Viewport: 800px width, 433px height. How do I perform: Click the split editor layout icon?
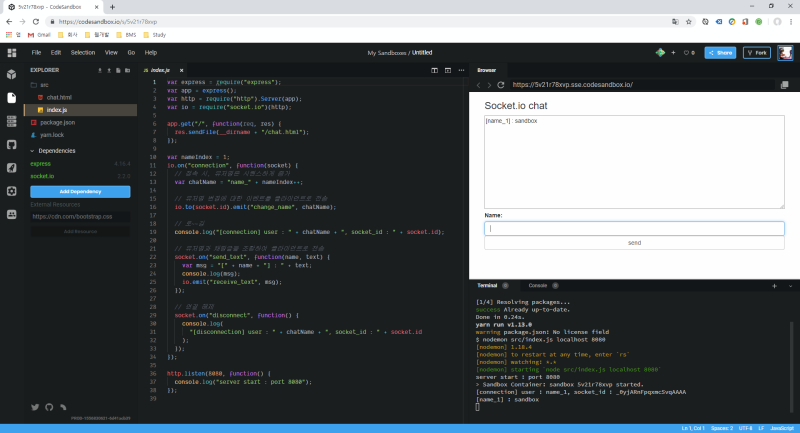click(434, 70)
